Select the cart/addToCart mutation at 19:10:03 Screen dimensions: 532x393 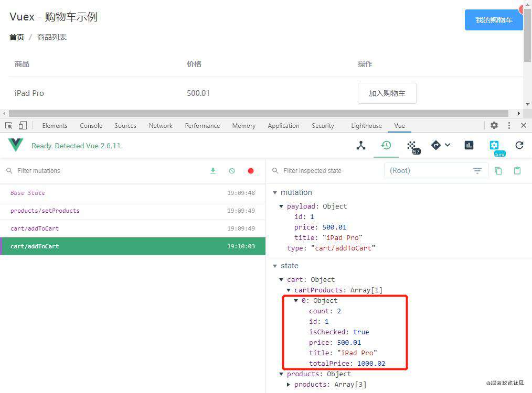pyautogui.click(x=133, y=246)
